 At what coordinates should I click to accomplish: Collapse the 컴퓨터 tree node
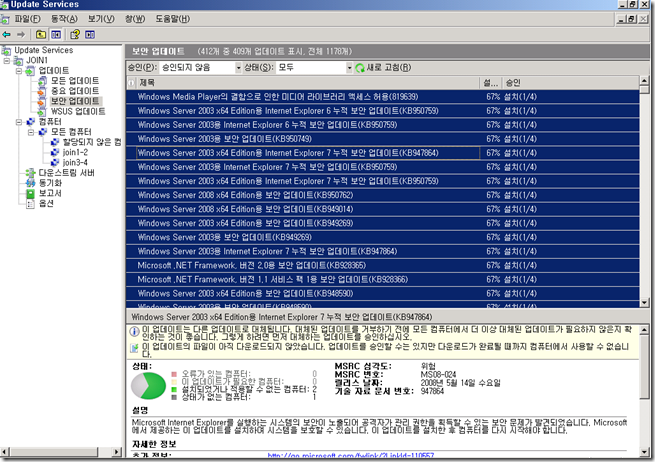[x=19, y=122]
